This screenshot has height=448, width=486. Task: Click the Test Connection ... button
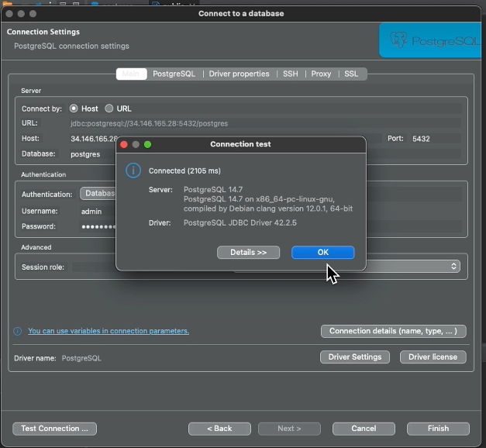[x=54, y=429]
